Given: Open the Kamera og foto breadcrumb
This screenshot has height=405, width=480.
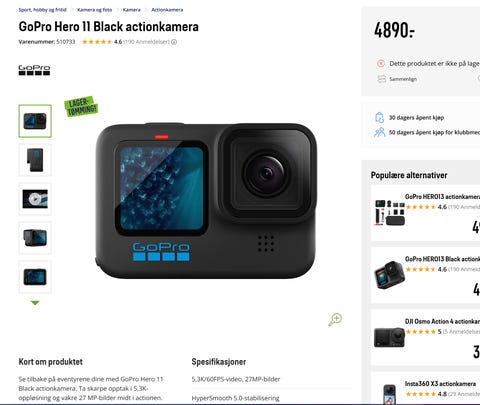Looking at the screenshot, I should (95, 10).
